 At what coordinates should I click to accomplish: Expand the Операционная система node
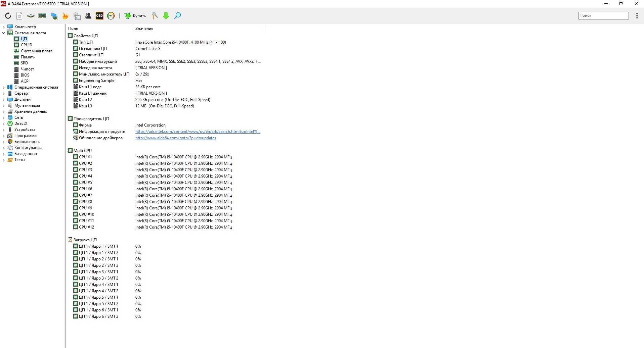[x=4, y=87]
